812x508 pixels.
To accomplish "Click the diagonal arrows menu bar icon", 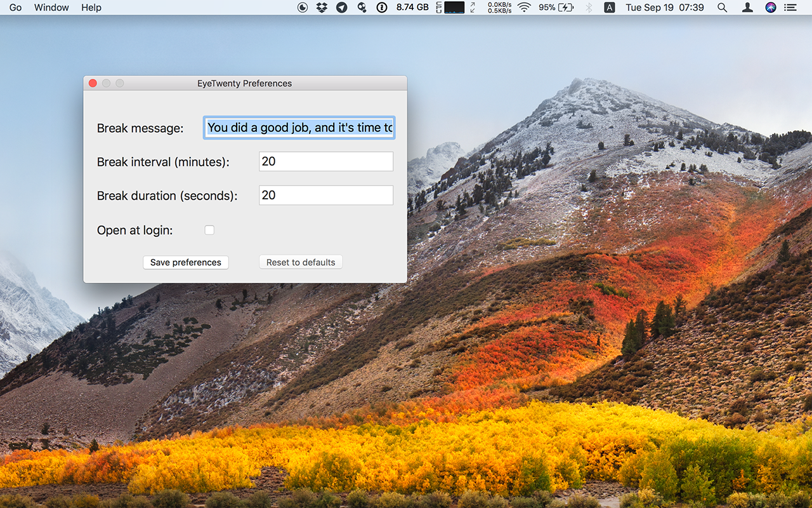I will tap(473, 8).
